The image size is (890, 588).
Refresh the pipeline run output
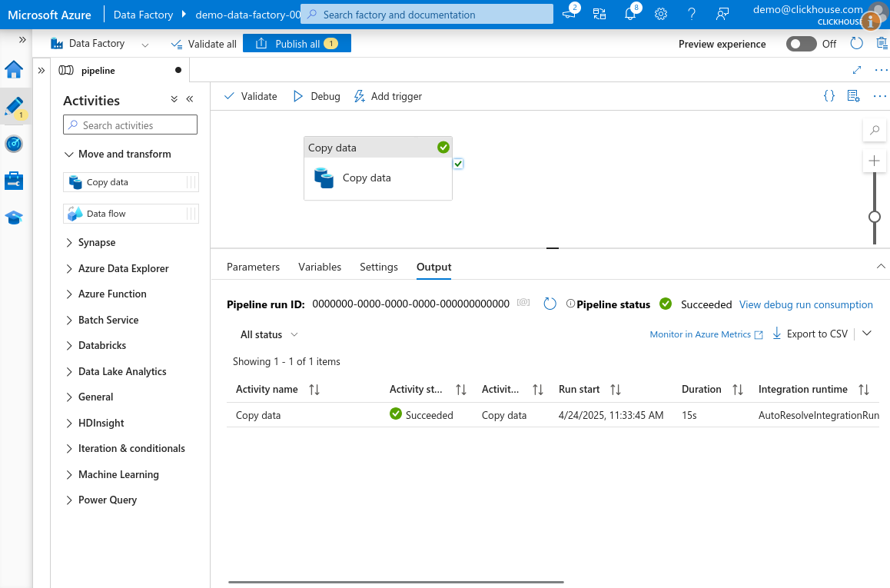[550, 304]
